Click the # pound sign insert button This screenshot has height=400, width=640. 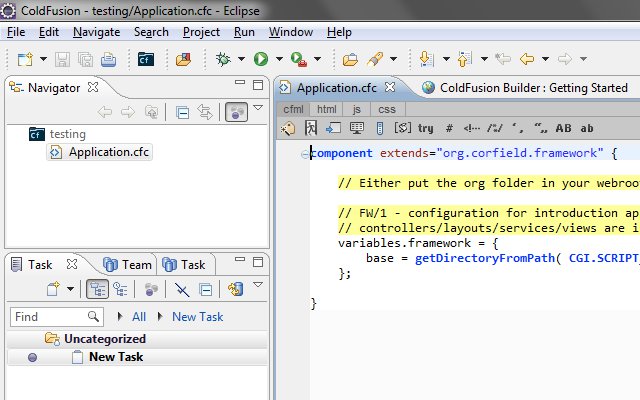(x=449, y=128)
